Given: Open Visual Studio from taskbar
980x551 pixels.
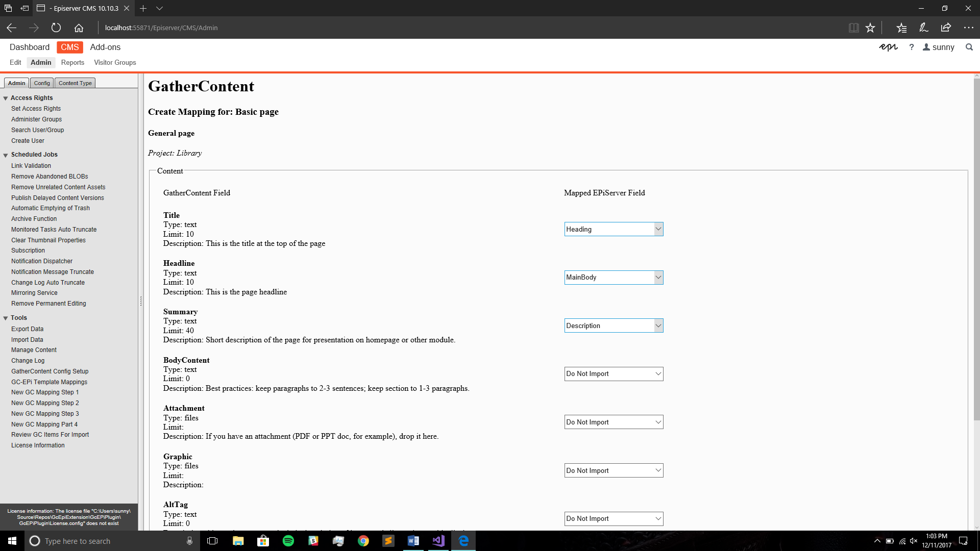Looking at the screenshot, I should pos(438,541).
